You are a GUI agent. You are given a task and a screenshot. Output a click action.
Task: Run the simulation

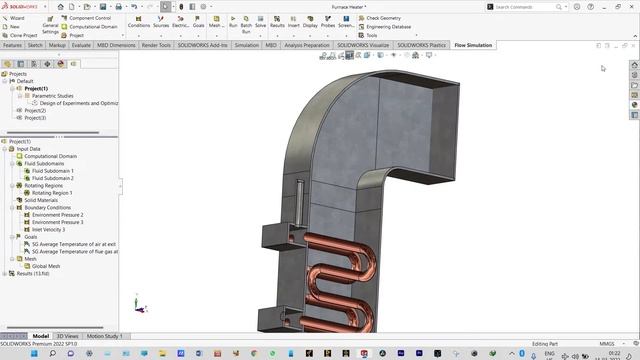click(233, 22)
